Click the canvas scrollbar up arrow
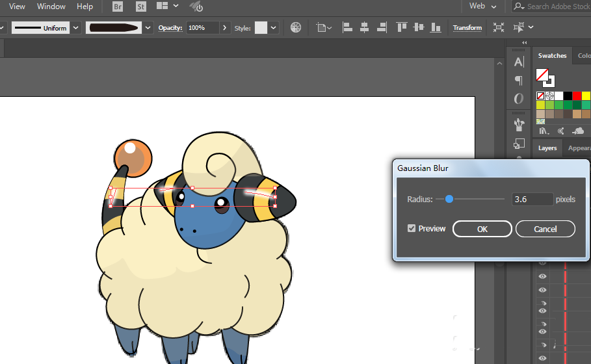 (x=499, y=64)
